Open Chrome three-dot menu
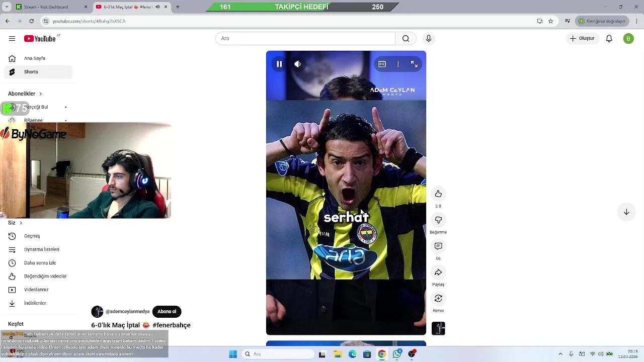This screenshot has width=644, height=362. (x=636, y=21)
